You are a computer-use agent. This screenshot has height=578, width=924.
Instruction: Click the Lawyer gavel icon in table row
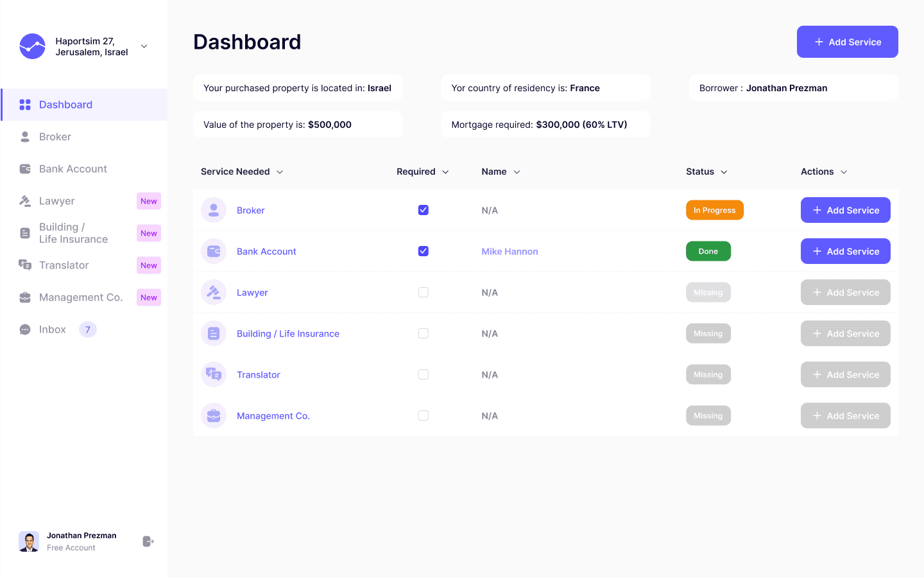click(214, 292)
